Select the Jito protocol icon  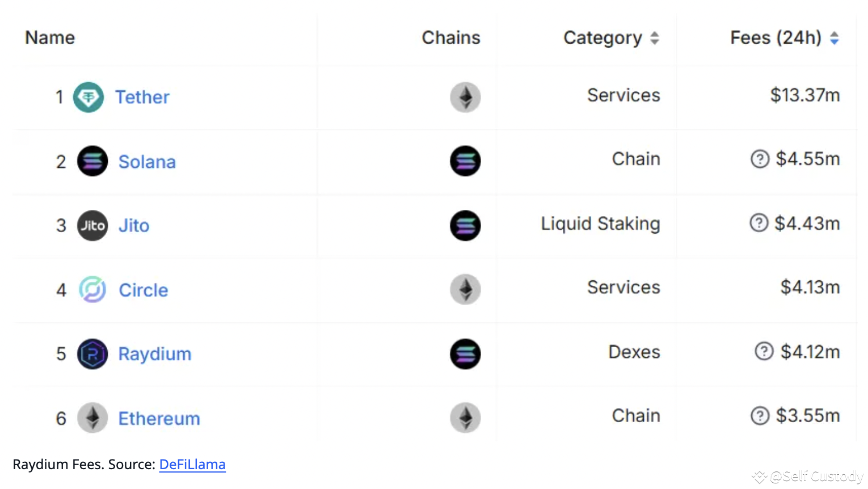pos(92,225)
